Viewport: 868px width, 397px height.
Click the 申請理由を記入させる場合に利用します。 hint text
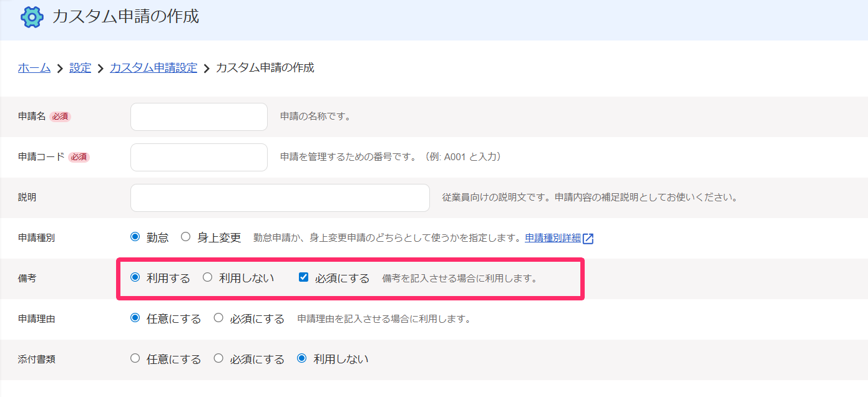pos(384,319)
